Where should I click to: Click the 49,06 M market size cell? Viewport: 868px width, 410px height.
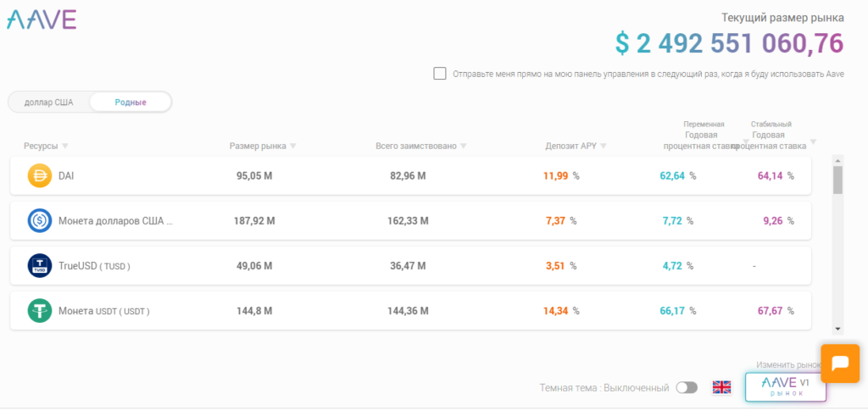point(254,266)
